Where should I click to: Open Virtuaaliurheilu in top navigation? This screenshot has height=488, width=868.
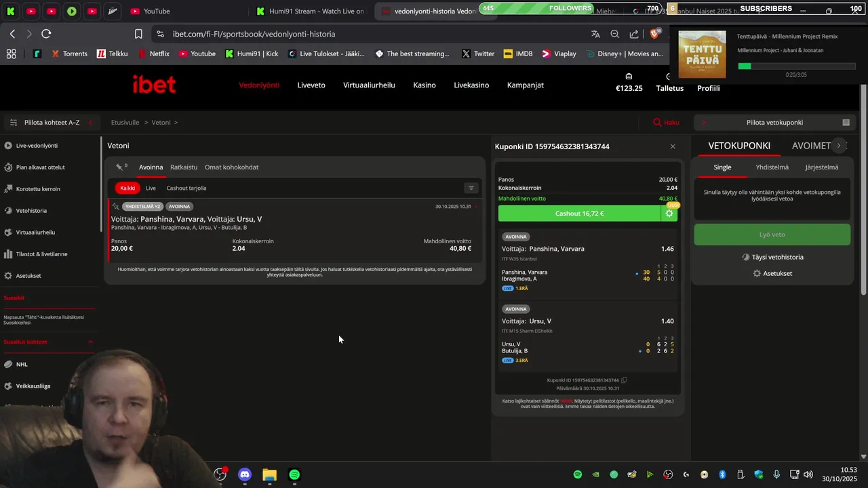tap(369, 85)
